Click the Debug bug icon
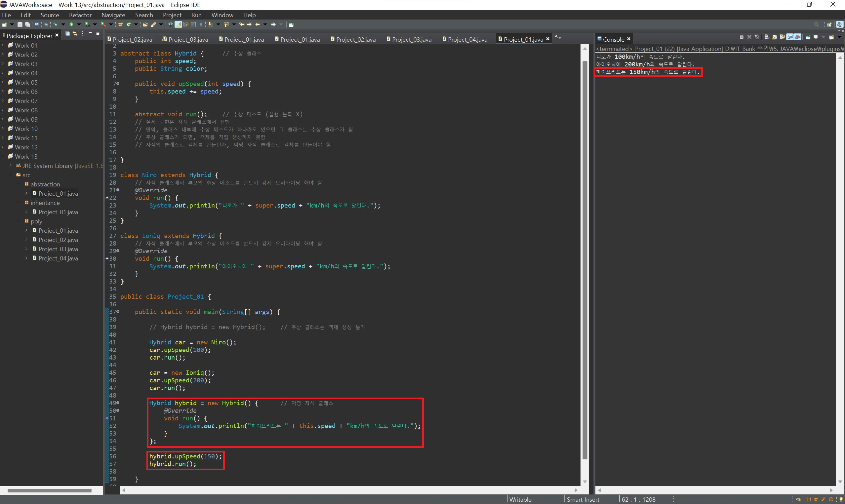The width and height of the screenshot is (845, 504). [56, 24]
